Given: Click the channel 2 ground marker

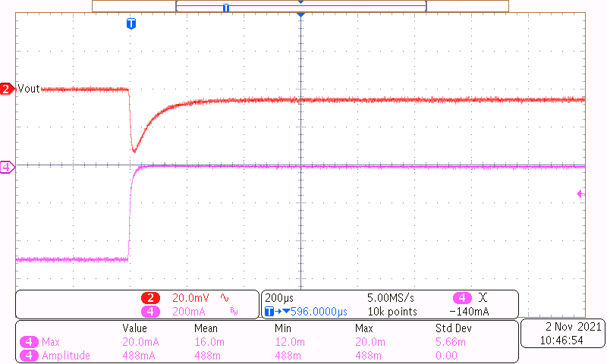Looking at the screenshot, I should pyautogui.click(x=7, y=89).
